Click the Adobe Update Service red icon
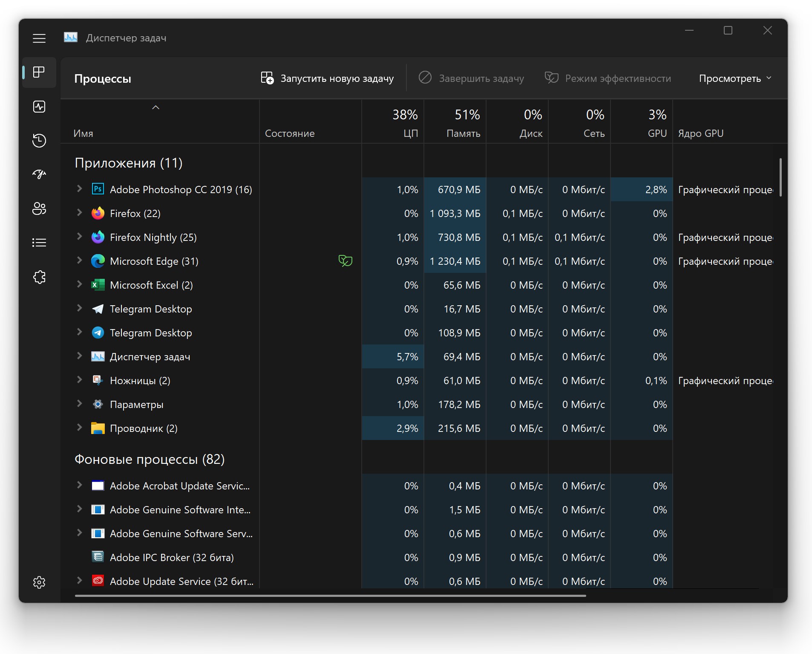This screenshot has height=654, width=812. pos(98,581)
